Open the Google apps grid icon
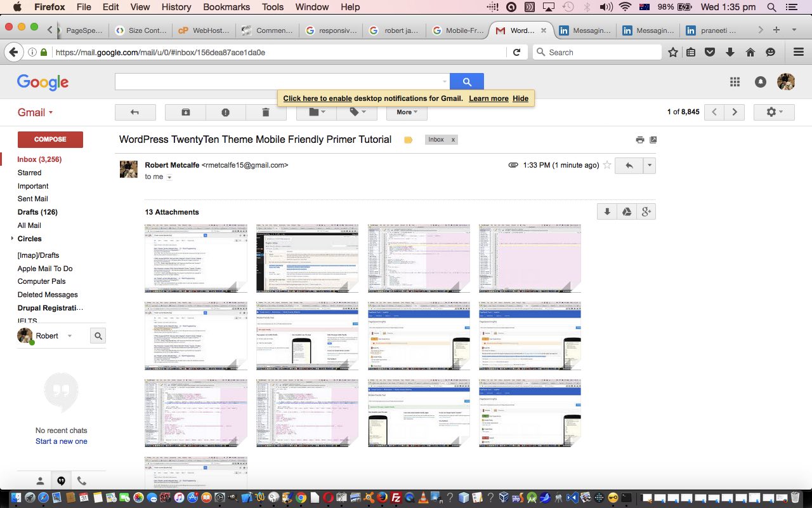812x508 pixels. click(x=735, y=82)
